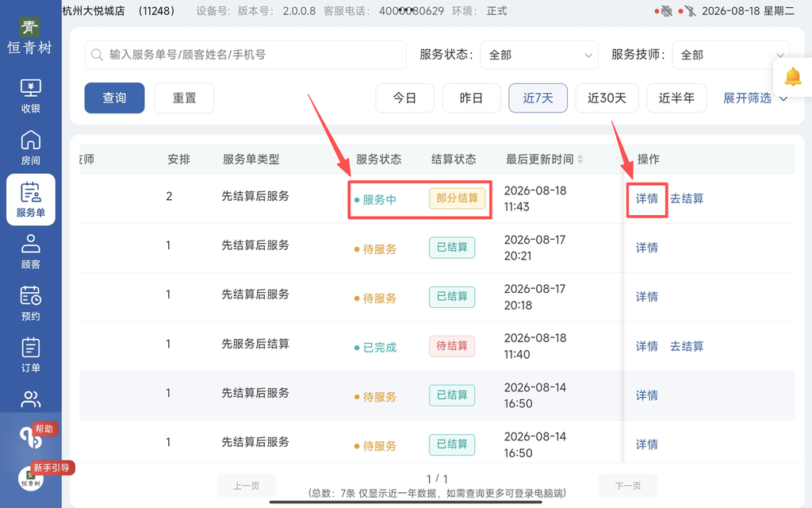Expand filters with 展开筛选
The image size is (812, 508).
755,98
